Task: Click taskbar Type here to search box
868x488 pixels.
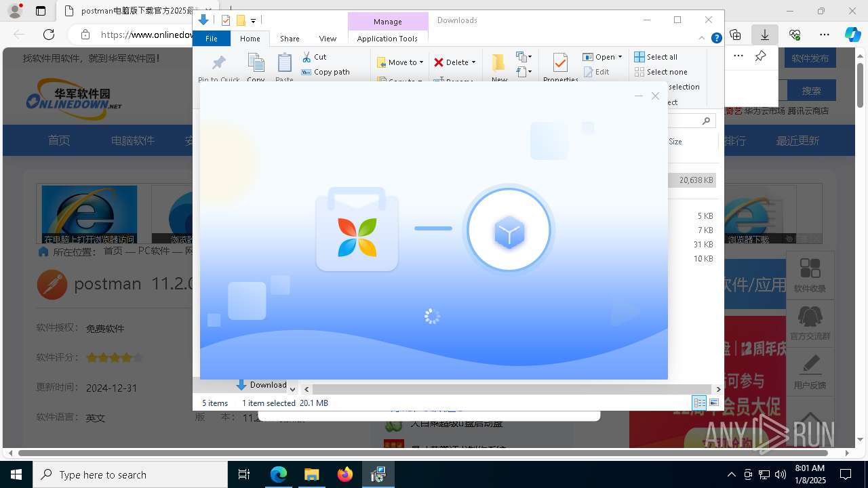Action: pos(130,474)
